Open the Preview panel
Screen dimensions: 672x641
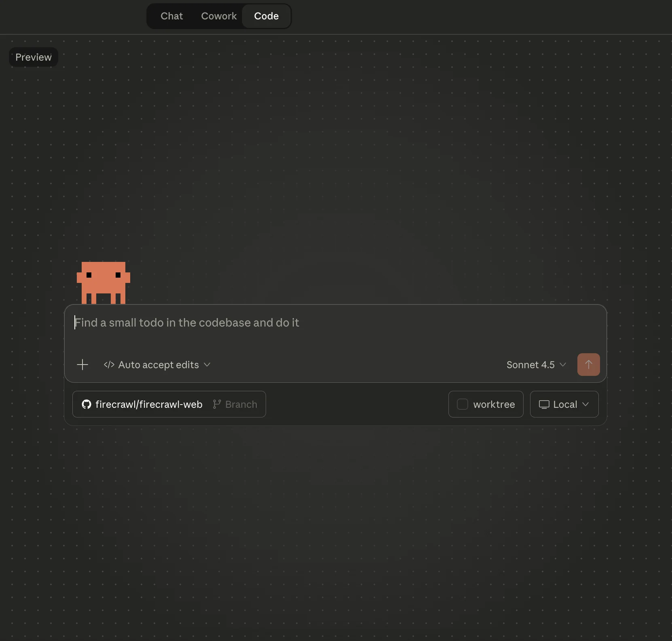[x=33, y=57]
